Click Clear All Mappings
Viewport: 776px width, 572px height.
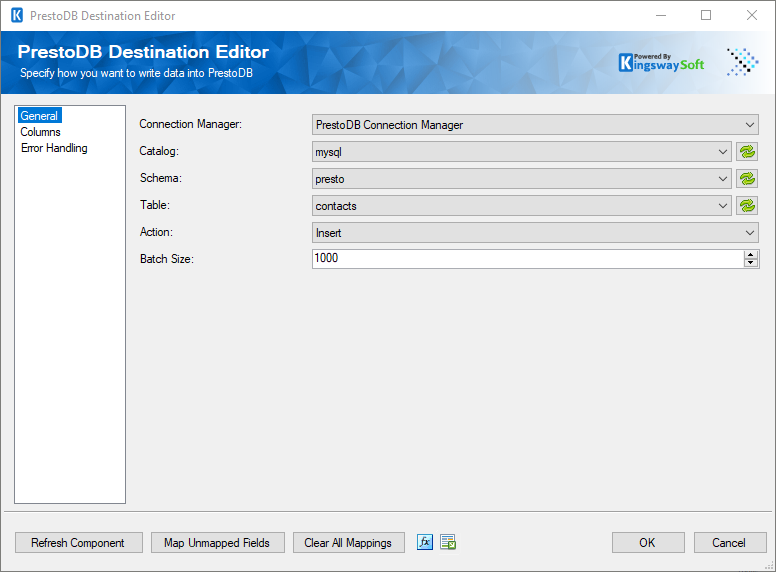coord(348,543)
